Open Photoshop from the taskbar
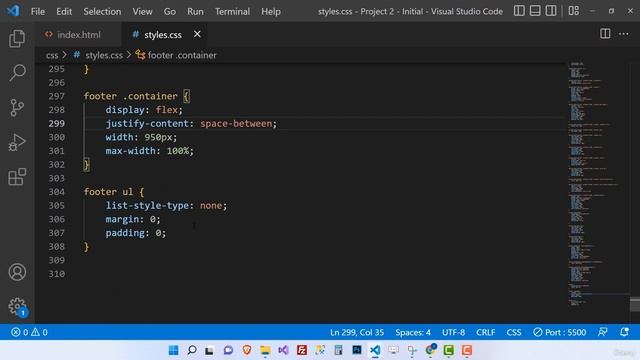This screenshot has height=360, width=640. coord(357,350)
